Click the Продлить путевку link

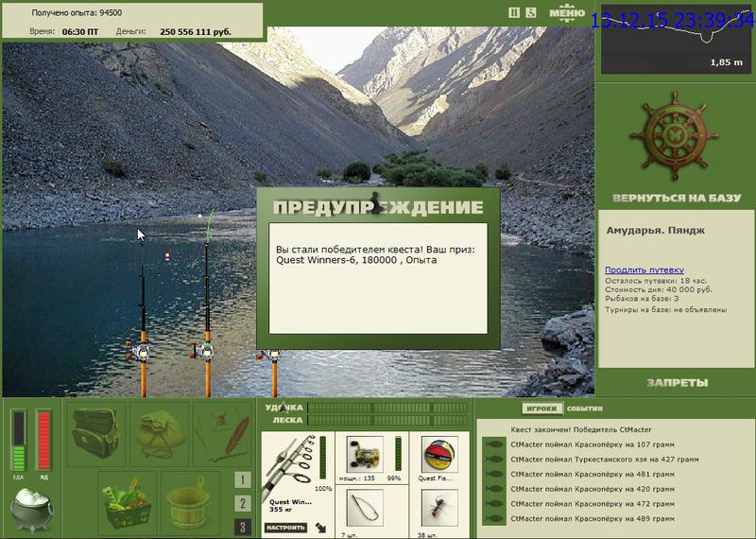tap(644, 269)
